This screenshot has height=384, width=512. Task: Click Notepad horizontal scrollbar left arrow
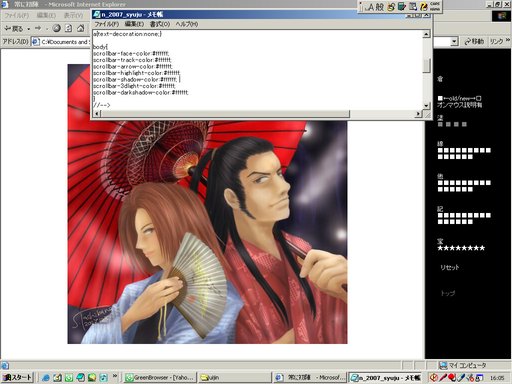(x=97, y=114)
